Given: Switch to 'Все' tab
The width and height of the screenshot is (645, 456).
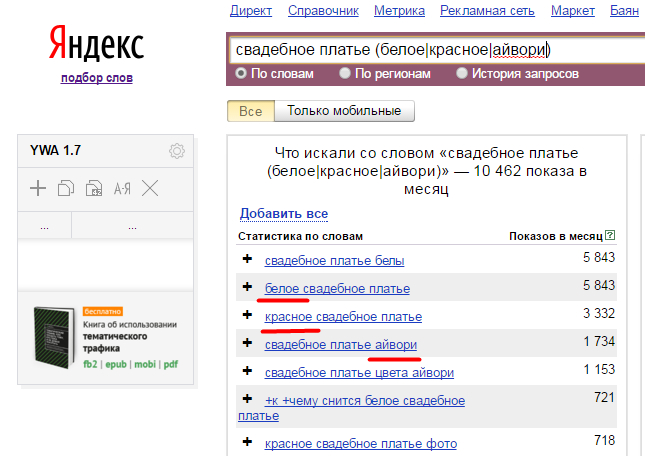Looking at the screenshot, I should click(251, 111).
